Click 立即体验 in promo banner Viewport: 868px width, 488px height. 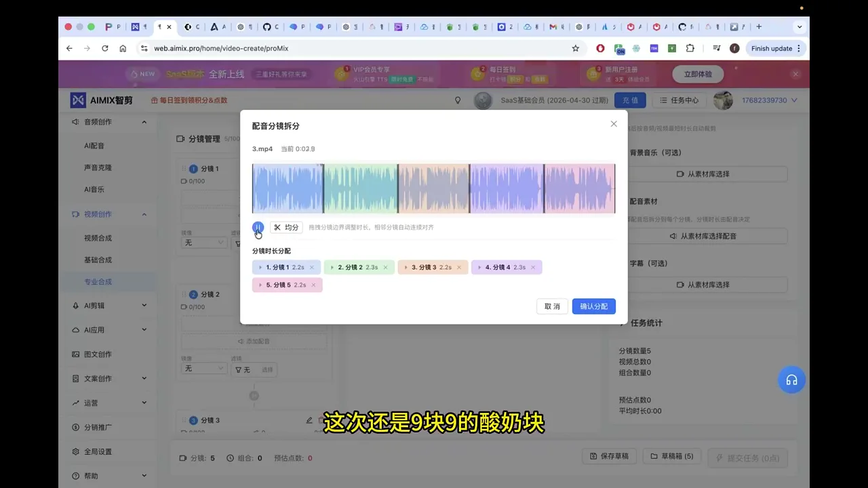pyautogui.click(x=698, y=75)
